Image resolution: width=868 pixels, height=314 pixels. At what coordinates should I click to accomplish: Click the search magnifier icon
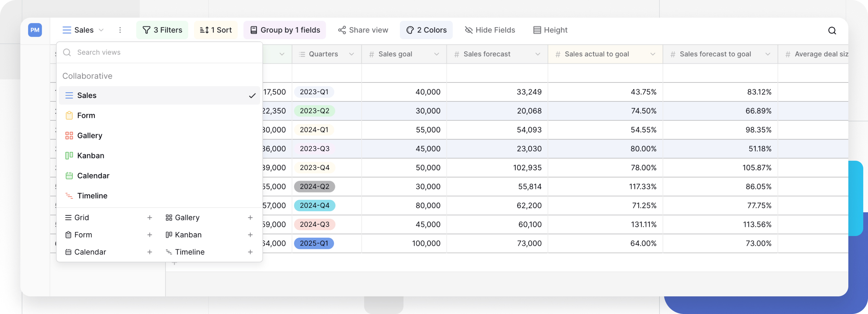tap(832, 31)
